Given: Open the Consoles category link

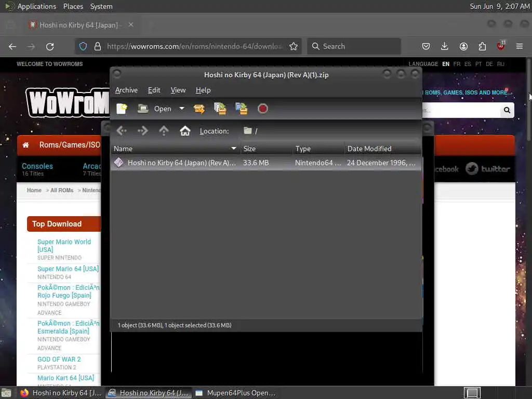Looking at the screenshot, I should [x=37, y=166].
